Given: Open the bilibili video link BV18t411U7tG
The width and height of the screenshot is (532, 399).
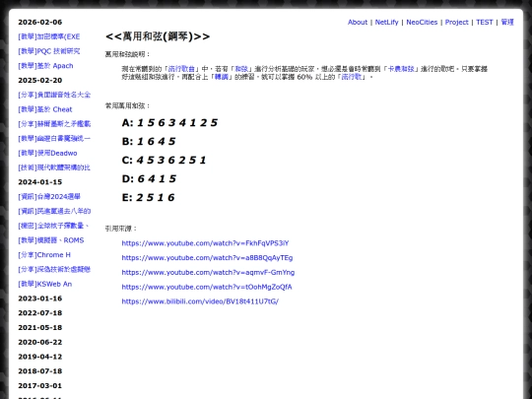Looking at the screenshot, I should click(x=200, y=301).
